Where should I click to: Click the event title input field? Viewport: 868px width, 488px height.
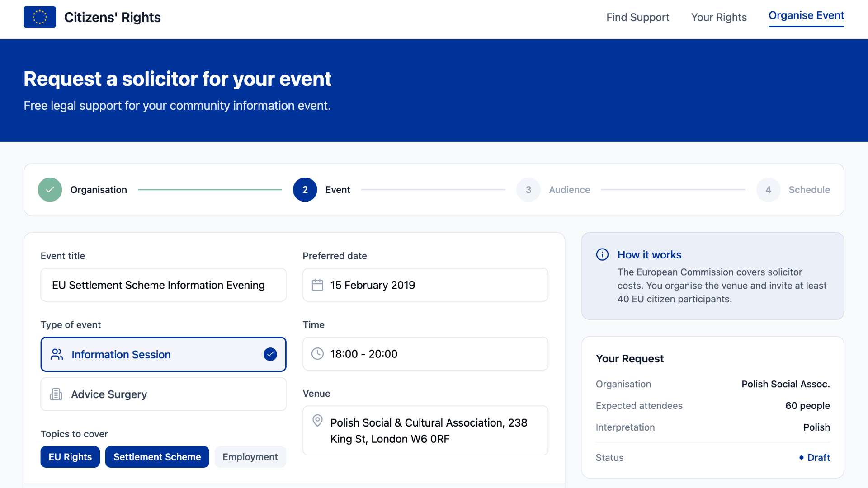click(163, 285)
